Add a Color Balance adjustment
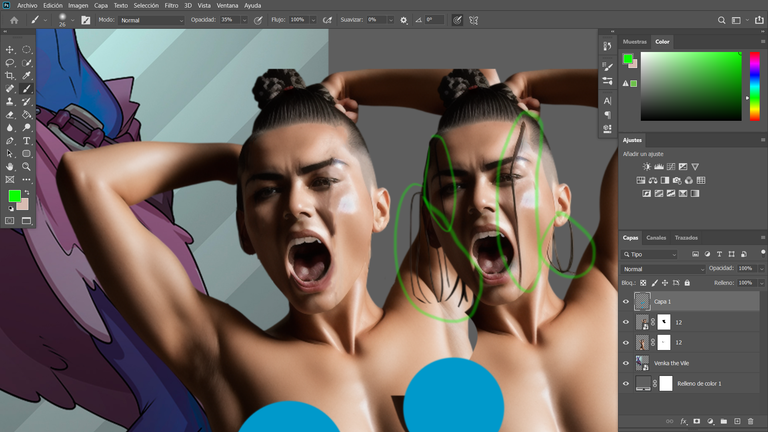768x432 pixels. tap(653, 180)
